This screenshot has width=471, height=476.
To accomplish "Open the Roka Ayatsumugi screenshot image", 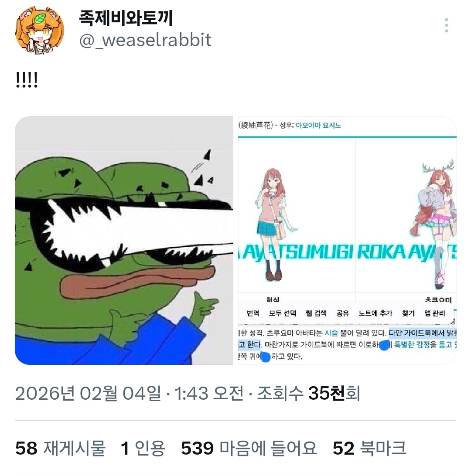I will coord(347,241).
